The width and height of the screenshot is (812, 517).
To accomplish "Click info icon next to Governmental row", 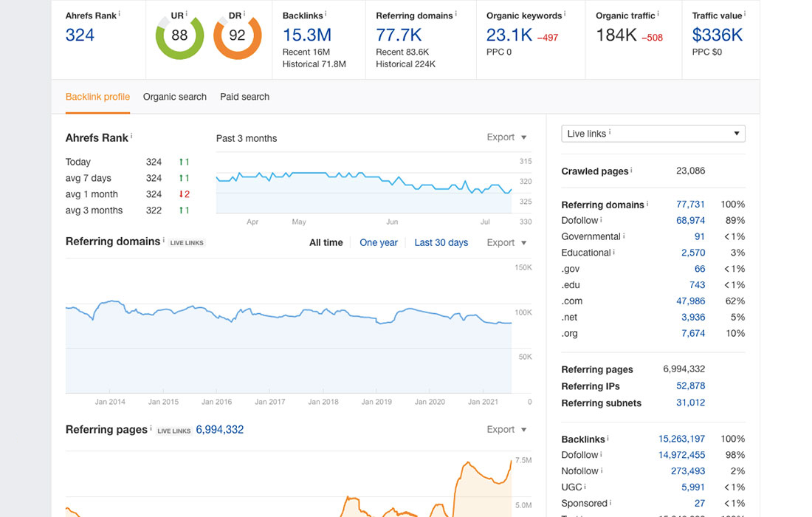I will tap(624, 236).
